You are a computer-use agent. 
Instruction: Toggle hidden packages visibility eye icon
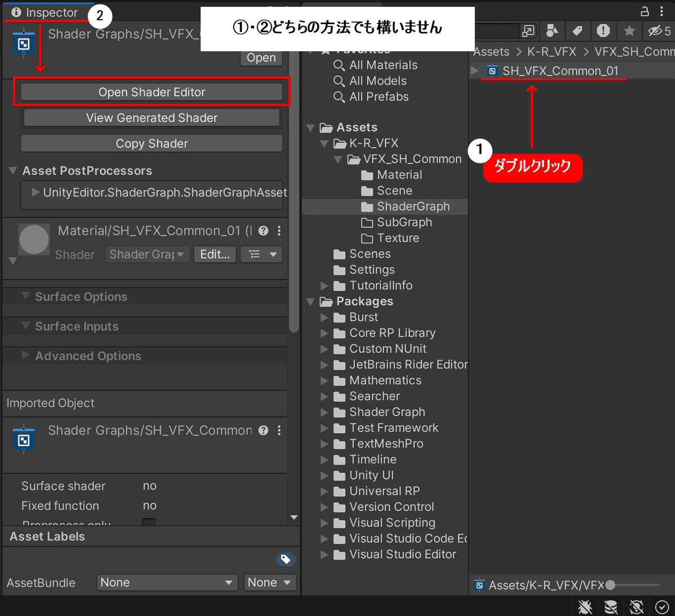659,31
